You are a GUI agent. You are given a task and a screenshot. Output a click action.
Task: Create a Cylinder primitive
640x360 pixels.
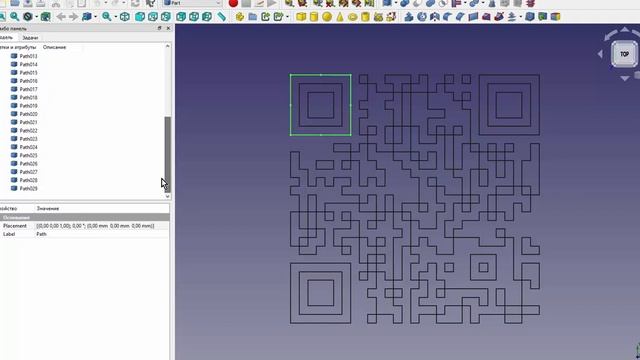click(314, 17)
